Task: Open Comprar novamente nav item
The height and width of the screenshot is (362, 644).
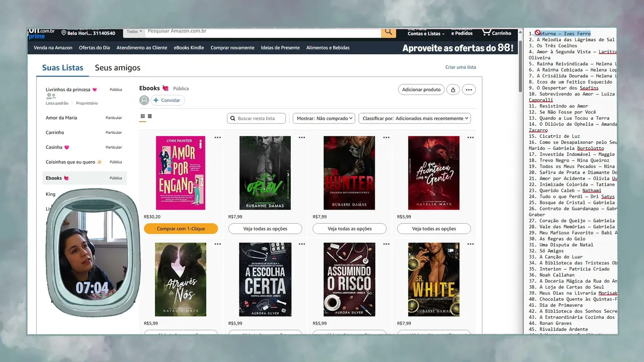Action: (x=232, y=48)
